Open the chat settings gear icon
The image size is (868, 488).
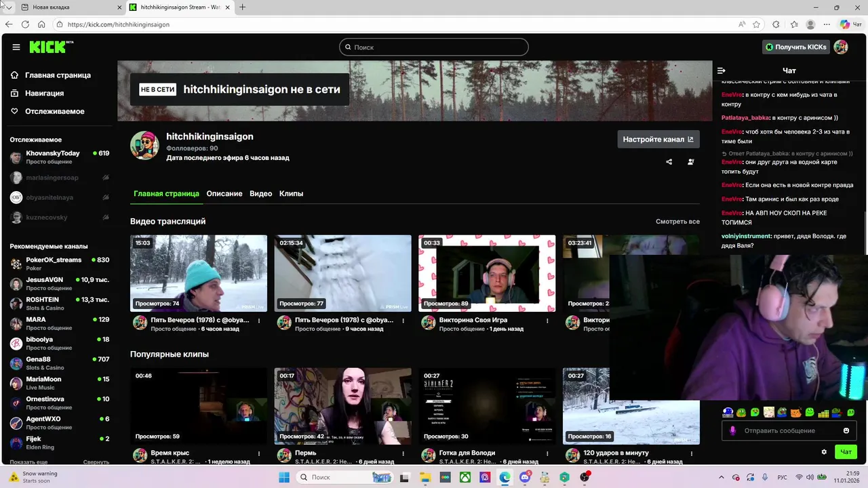tap(824, 452)
